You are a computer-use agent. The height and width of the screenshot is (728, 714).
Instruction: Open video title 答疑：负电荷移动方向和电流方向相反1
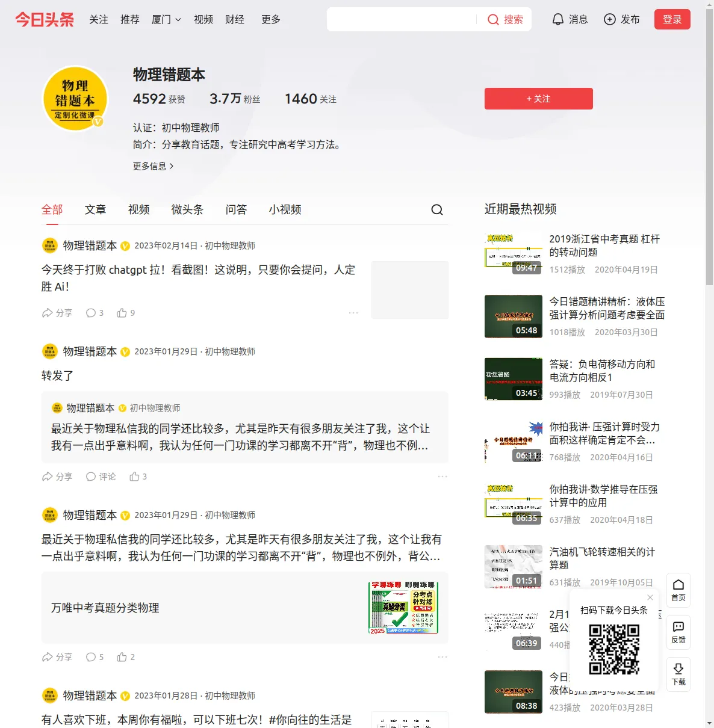tap(602, 371)
